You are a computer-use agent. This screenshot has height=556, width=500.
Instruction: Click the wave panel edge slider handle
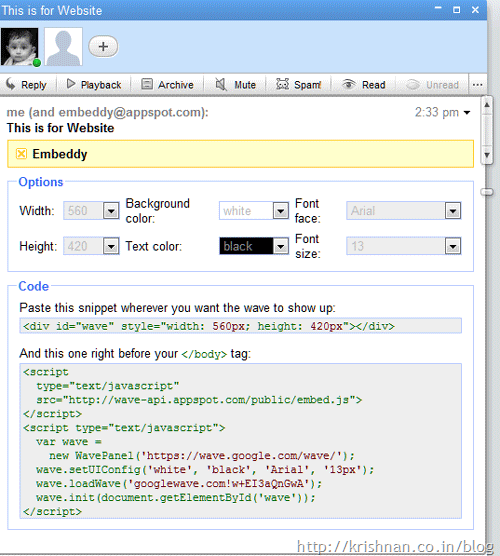[487, 192]
